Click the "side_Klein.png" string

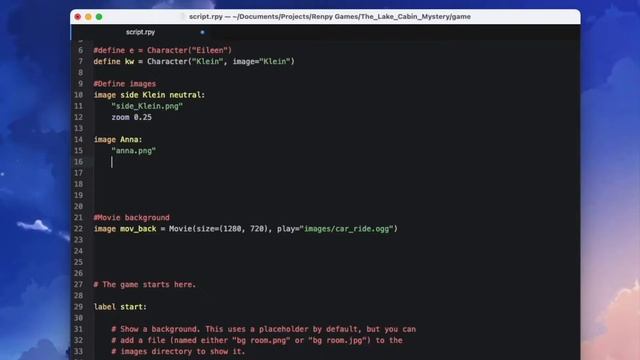pos(147,106)
